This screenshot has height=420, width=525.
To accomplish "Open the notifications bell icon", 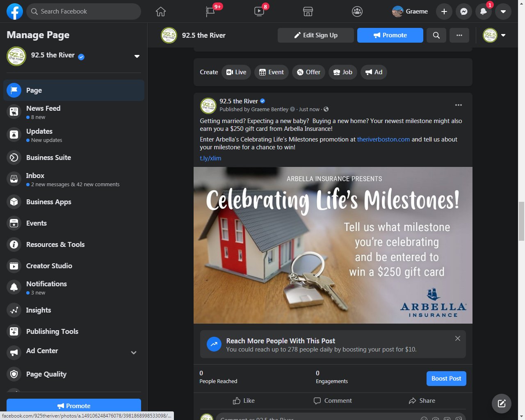I will 484,11.
